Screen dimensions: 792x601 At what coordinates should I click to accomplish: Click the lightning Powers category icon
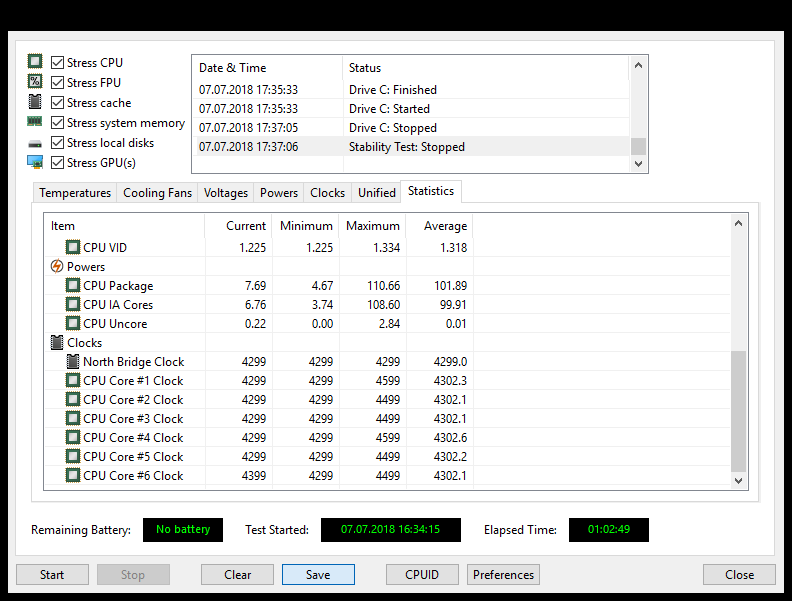point(57,266)
